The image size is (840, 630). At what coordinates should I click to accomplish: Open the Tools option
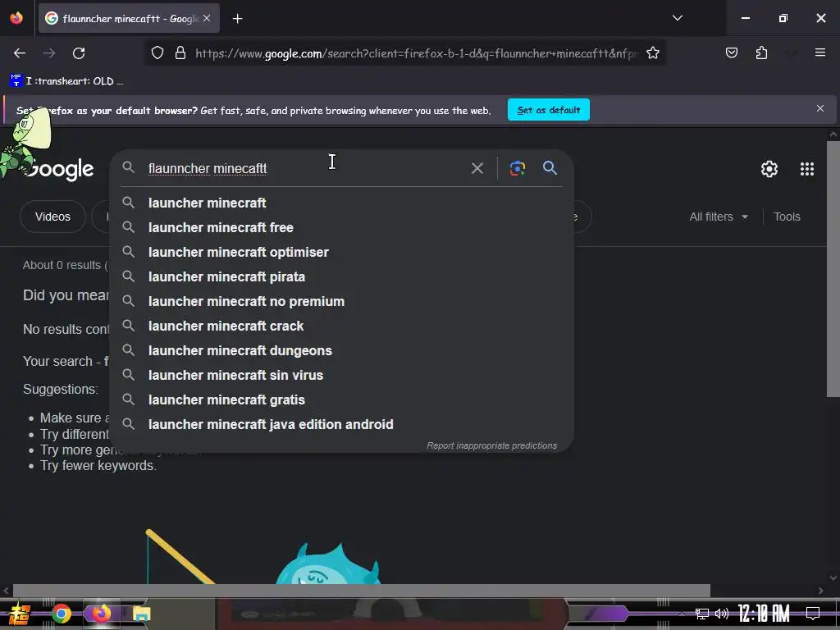787,217
